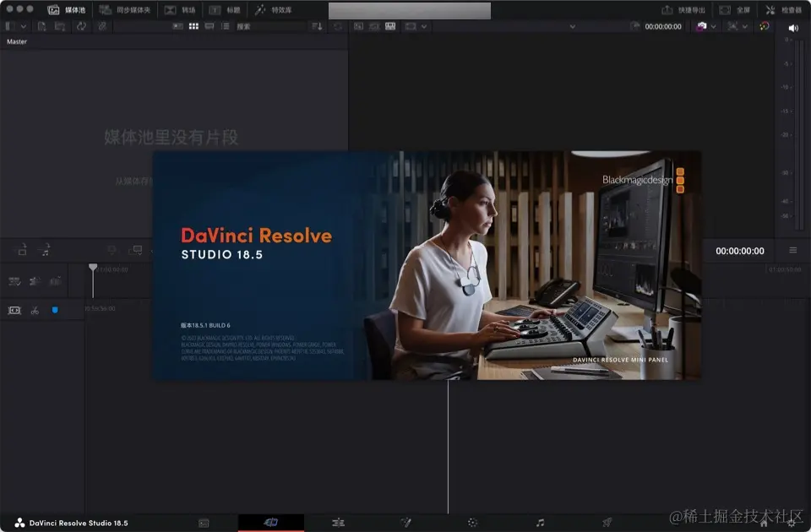Click the greyed-out icon beside the camera dropdown

tap(732, 26)
